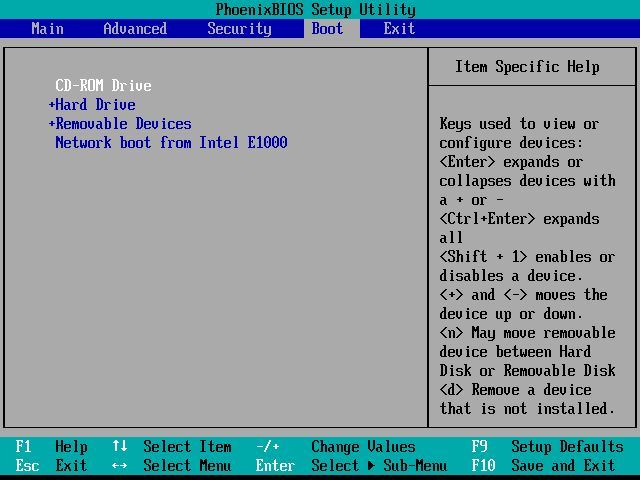Screen dimensions: 640x480
Task: Go to the Exit menu tab
Action: 399,29
